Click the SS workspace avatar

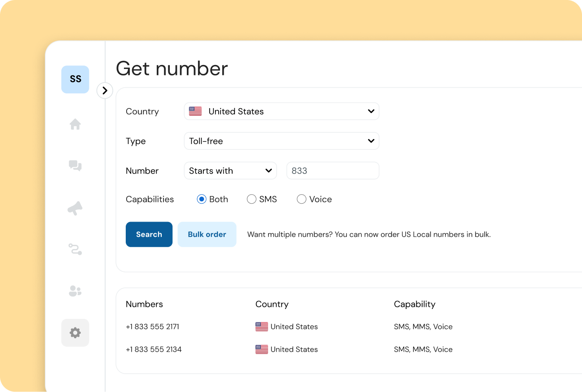click(75, 79)
